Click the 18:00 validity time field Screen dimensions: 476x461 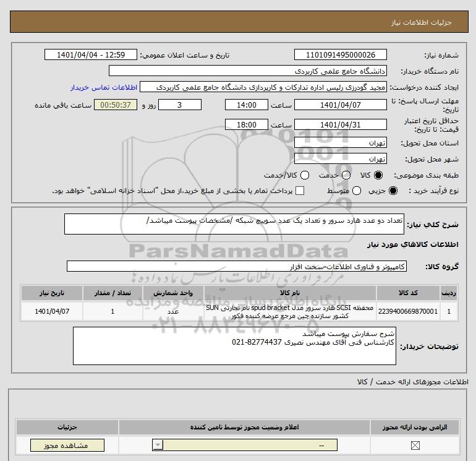pyautogui.click(x=247, y=124)
